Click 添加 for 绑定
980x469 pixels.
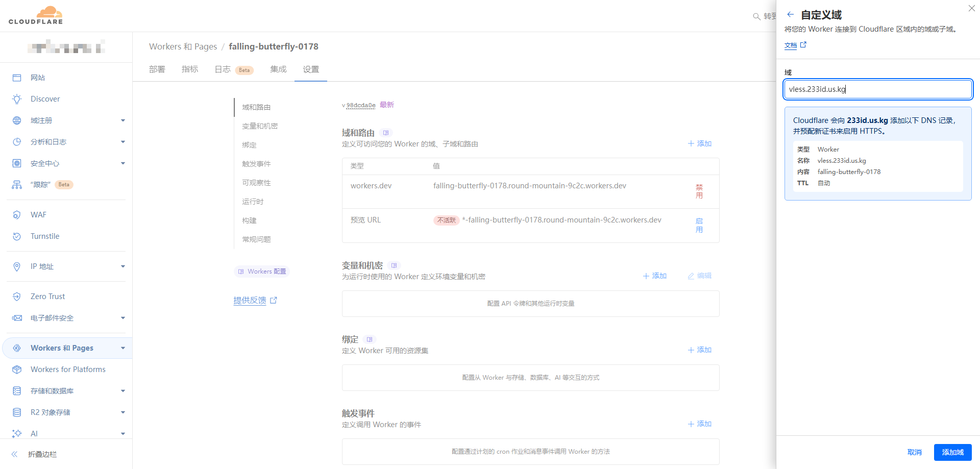[700, 350]
